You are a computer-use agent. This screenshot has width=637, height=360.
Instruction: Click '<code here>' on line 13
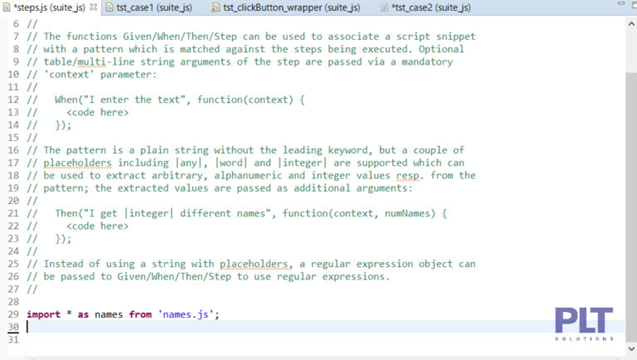click(x=98, y=112)
